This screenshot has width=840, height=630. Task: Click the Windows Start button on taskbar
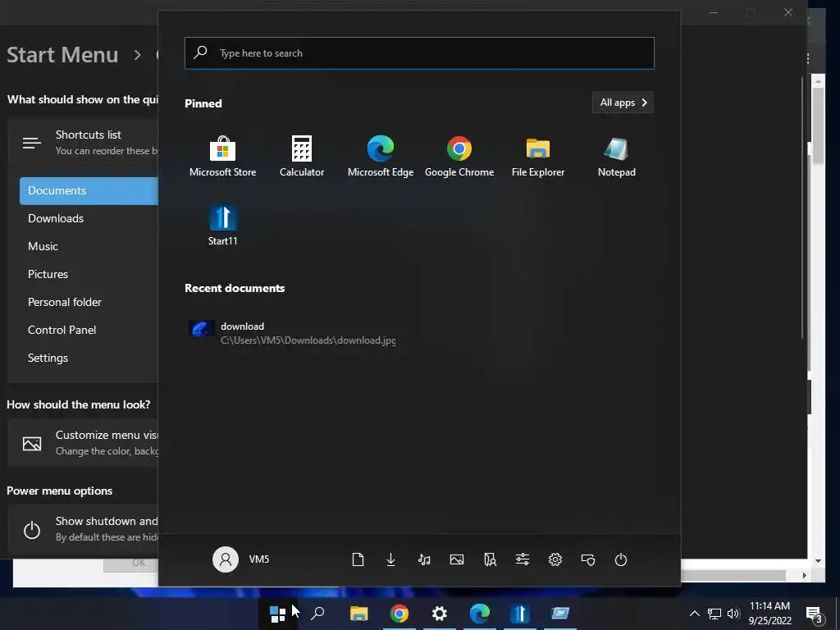coord(277,614)
